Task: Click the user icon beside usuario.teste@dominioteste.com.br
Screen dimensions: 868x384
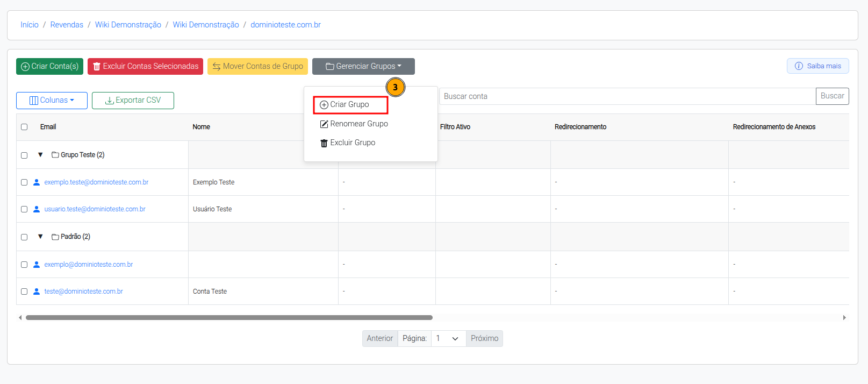Action: [x=37, y=209]
